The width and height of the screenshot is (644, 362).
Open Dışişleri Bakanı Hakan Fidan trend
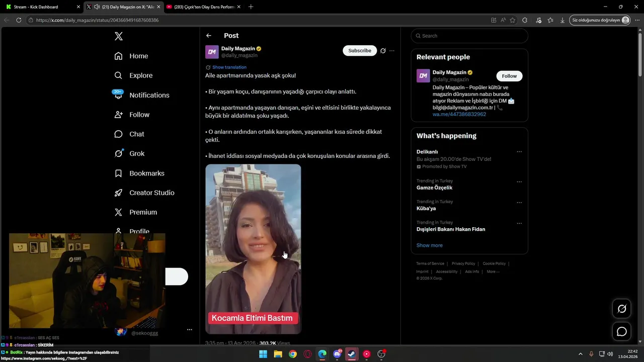click(x=451, y=229)
